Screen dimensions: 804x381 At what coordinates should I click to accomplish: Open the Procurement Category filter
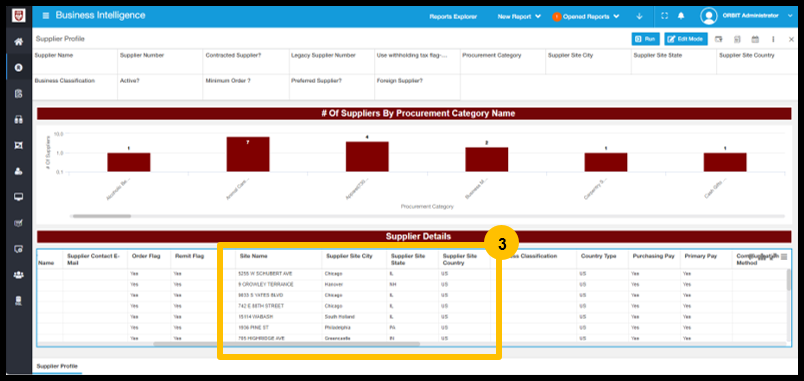click(503, 62)
